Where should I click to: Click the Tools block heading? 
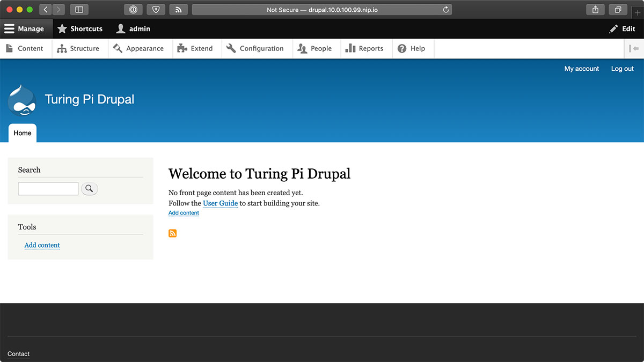pyautogui.click(x=27, y=227)
